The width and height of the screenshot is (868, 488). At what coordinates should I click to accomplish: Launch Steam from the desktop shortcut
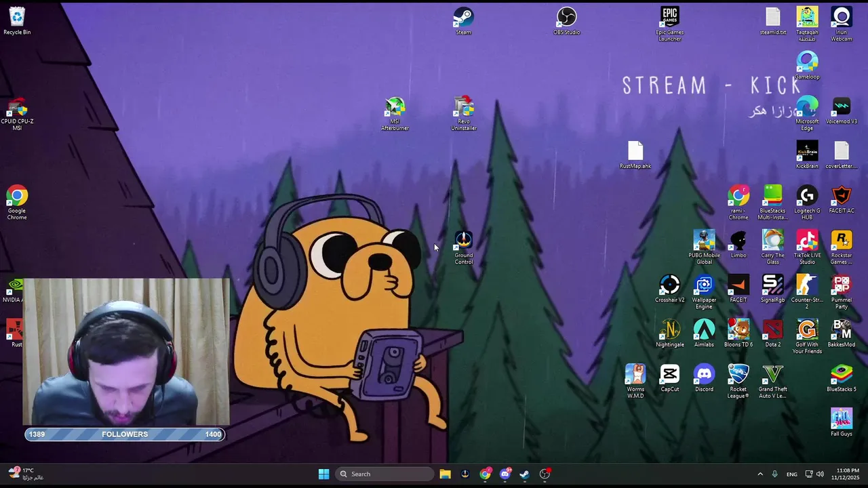pos(463,20)
